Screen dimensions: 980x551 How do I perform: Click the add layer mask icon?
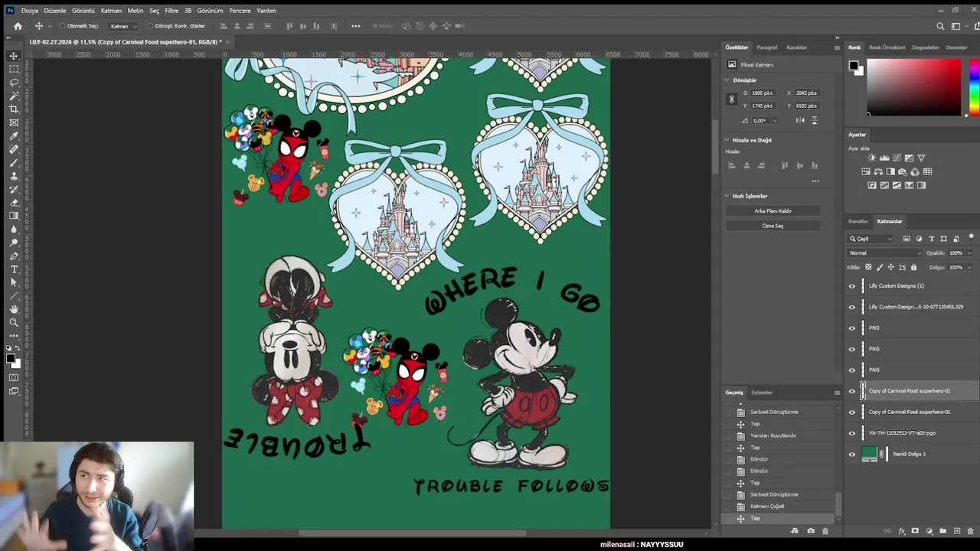tap(915, 531)
